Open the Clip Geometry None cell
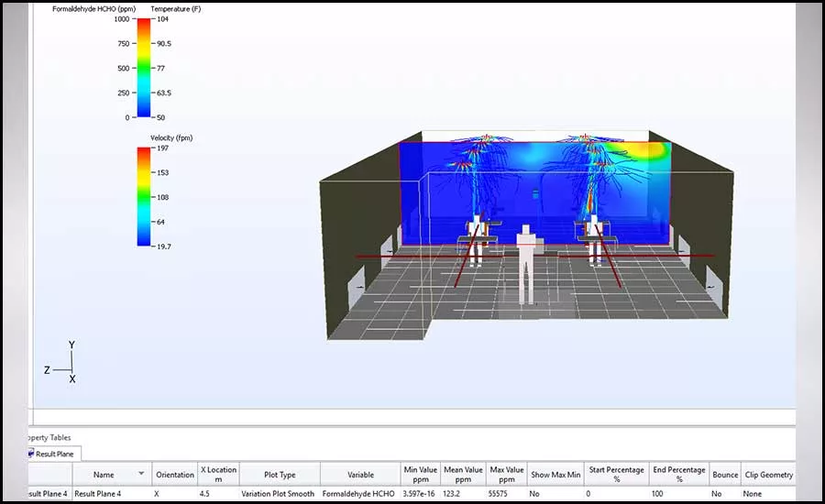The image size is (825, 504). click(768, 494)
